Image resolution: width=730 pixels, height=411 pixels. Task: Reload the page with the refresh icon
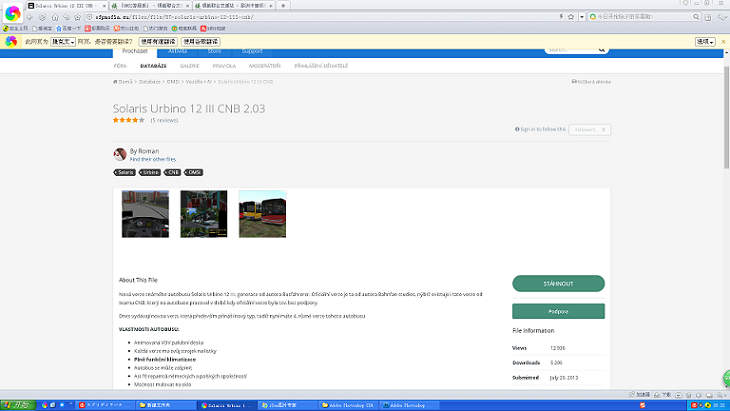coord(42,17)
